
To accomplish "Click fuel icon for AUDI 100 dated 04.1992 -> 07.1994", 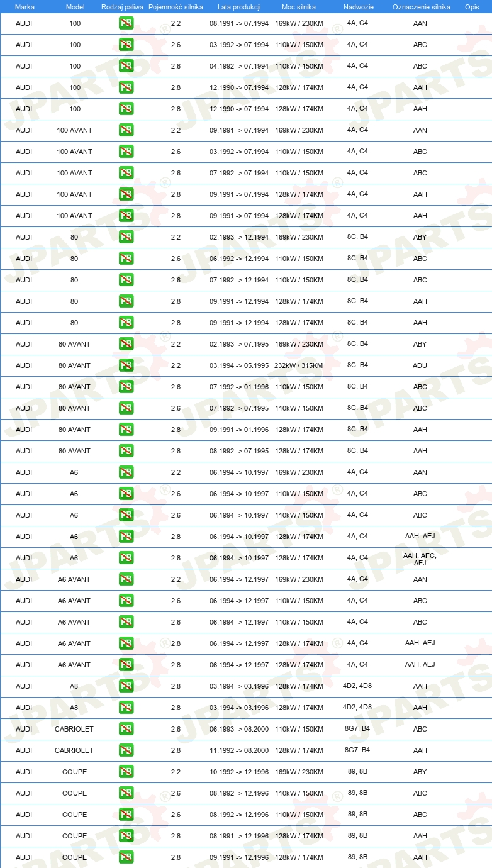I will [x=126, y=67].
